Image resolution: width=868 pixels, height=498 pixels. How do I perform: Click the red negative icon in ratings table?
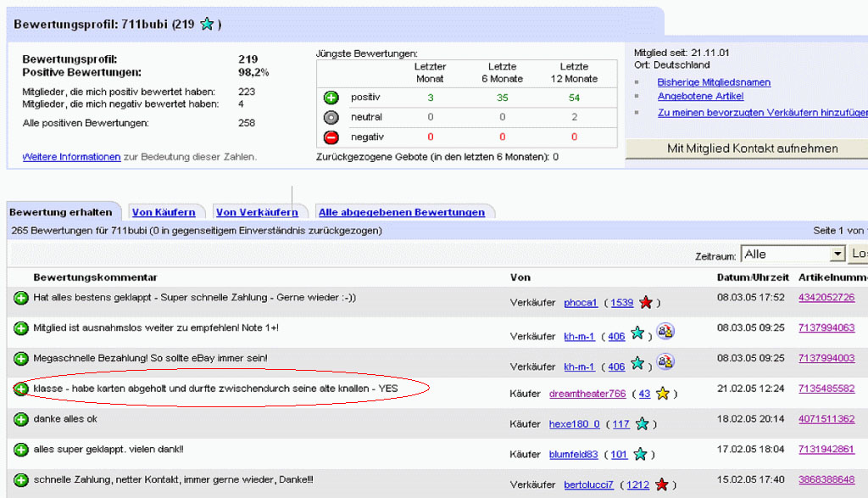[331, 137]
